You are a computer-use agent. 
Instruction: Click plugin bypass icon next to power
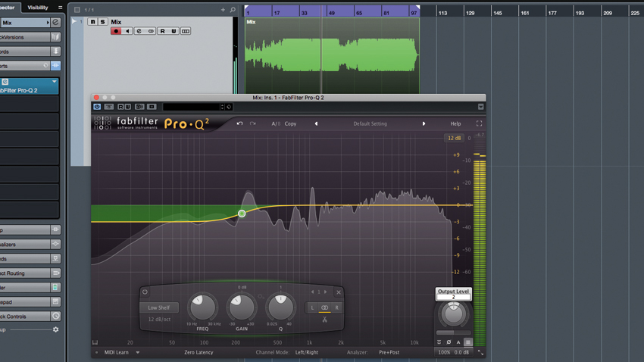(109, 107)
